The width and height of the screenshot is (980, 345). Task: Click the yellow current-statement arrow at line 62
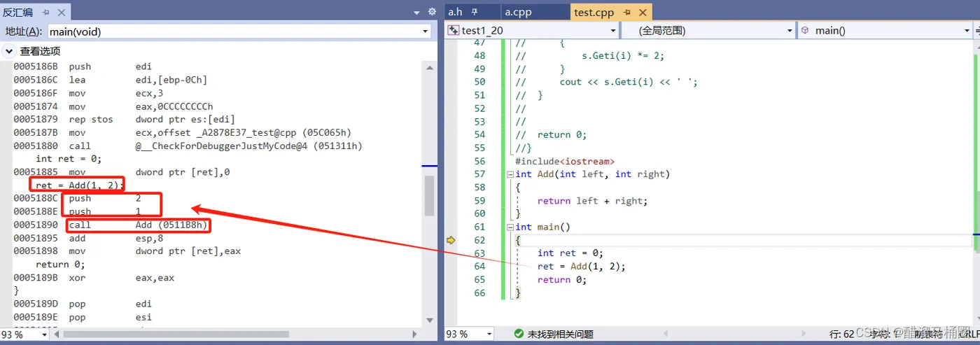click(x=451, y=240)
